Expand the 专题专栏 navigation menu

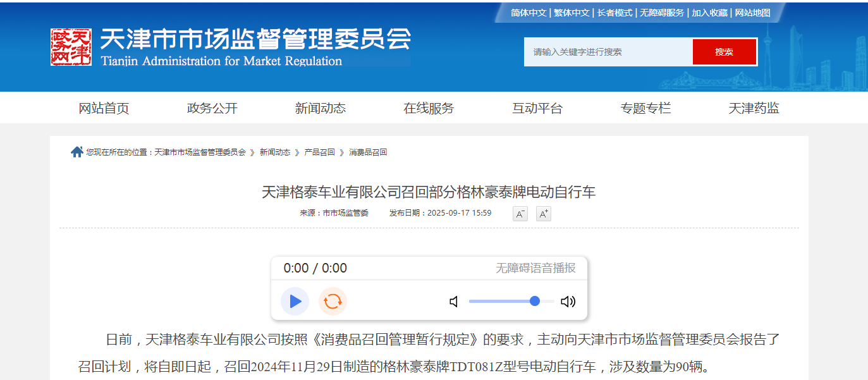coord(645,108)
